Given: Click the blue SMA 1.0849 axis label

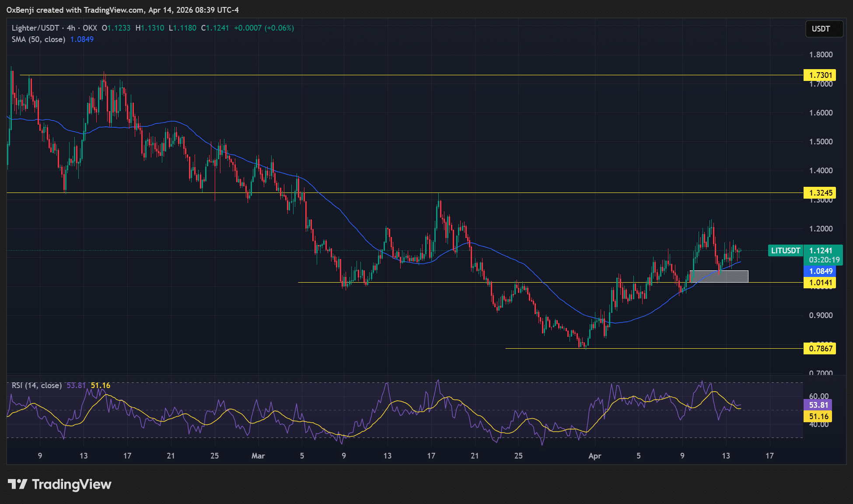Looking at the screenshot, I should 820,271.
